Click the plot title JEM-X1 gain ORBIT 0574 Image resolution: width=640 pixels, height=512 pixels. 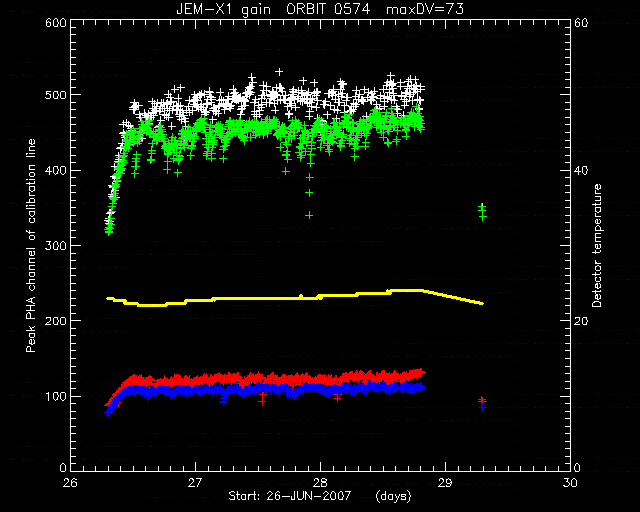[273, 9]
